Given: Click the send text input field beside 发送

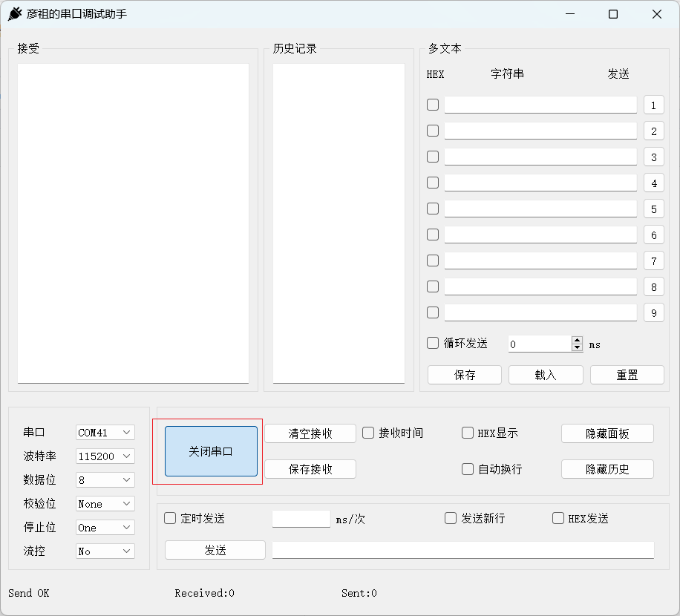Looking at the screenshot, I should [x=463, y=550].
